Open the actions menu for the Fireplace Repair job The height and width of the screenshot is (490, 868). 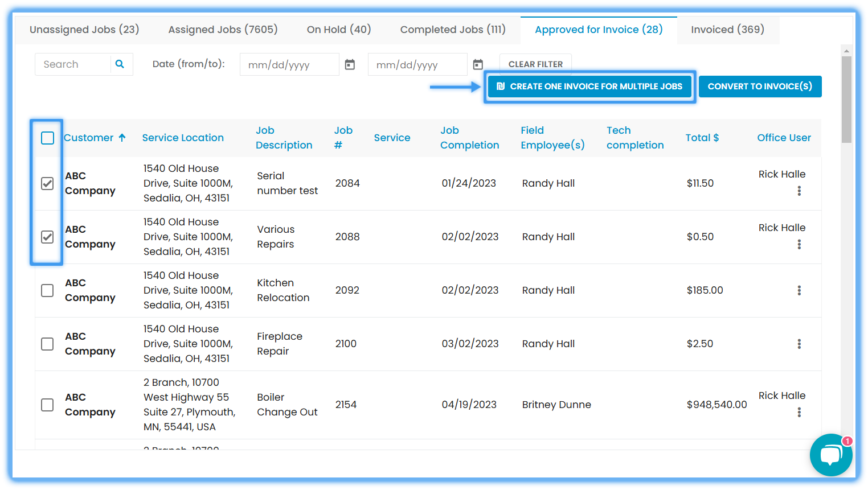[x=799, y=344]
